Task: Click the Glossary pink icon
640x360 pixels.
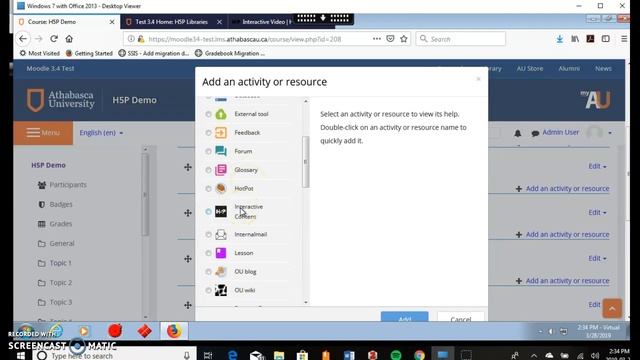Action: pos(221,170)
